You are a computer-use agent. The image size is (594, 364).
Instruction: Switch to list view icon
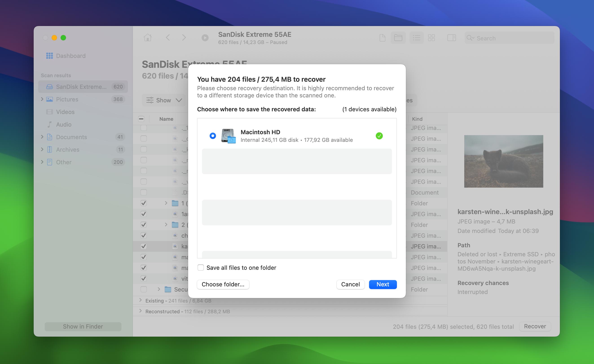(x=416, y=38)
